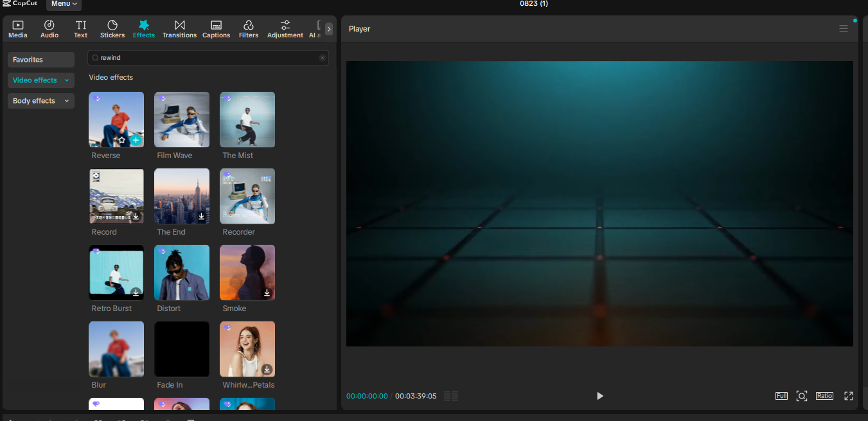868x421 pixels.
Task: Click the CapCut logo
Action: (x=20, y=3)
